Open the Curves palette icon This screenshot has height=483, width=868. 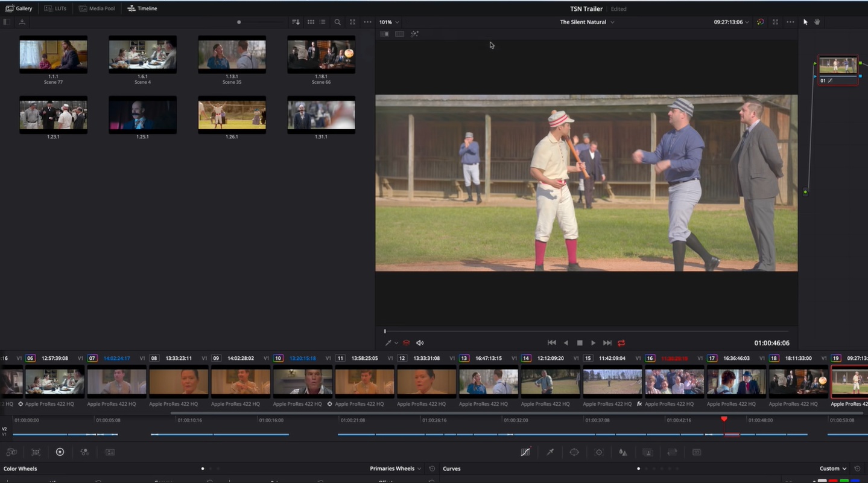525,452
